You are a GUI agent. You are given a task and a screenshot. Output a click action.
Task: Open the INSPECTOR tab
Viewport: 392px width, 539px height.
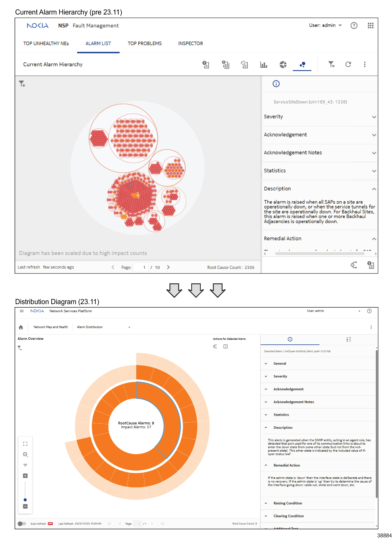190,43
